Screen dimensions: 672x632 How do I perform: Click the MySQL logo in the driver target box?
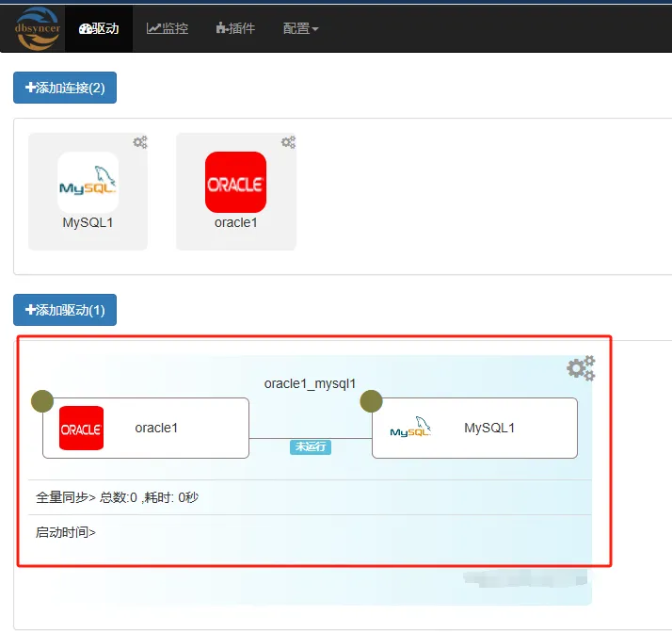coord(410,429)
